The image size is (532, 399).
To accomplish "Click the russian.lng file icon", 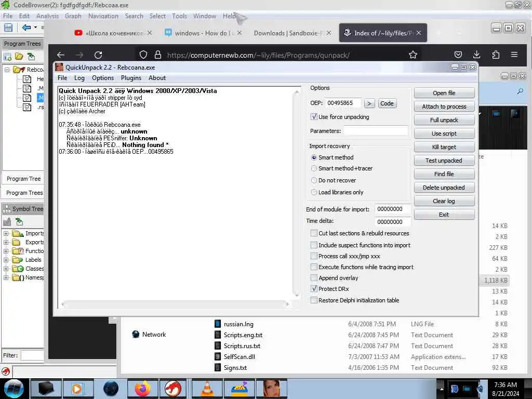I will (218, 324).
